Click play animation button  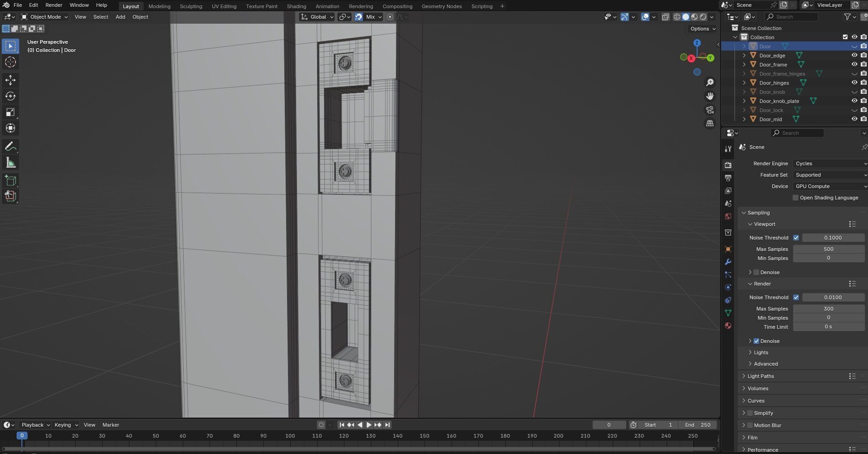pos(369,425)
